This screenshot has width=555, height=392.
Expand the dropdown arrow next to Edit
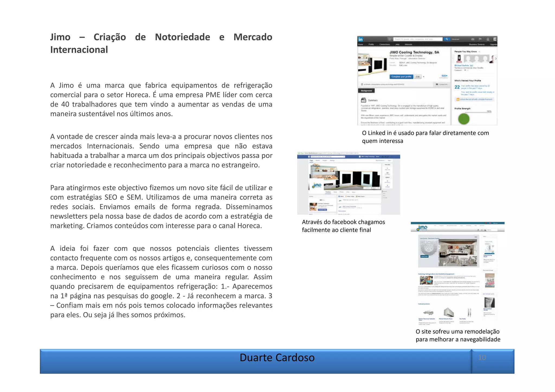point(424,77)
